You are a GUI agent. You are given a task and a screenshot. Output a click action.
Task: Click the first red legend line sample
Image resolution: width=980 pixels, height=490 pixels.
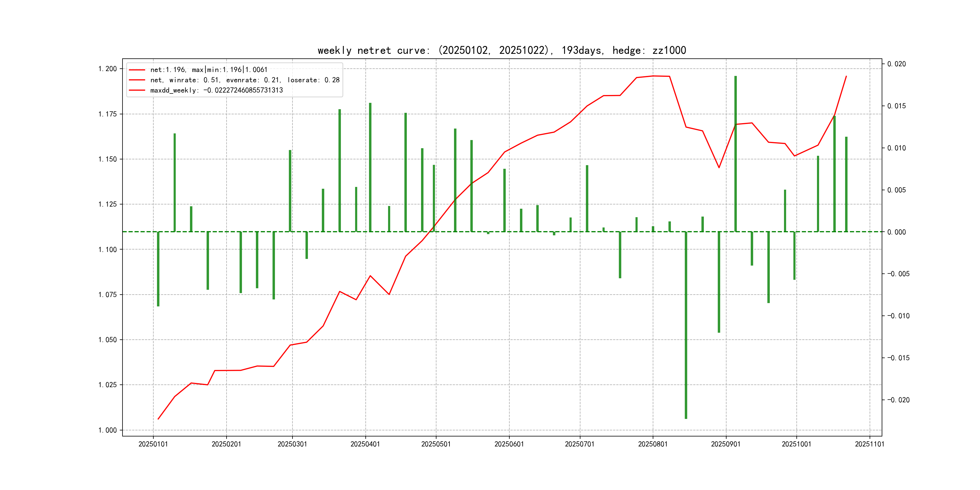pyautogui.click(x=137, y=70)
